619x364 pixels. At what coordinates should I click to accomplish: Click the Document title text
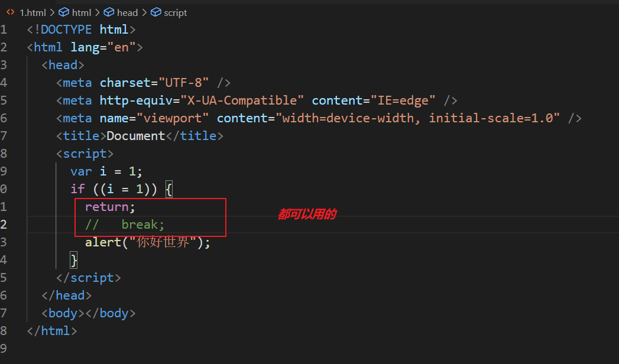[x=136, y=136]
